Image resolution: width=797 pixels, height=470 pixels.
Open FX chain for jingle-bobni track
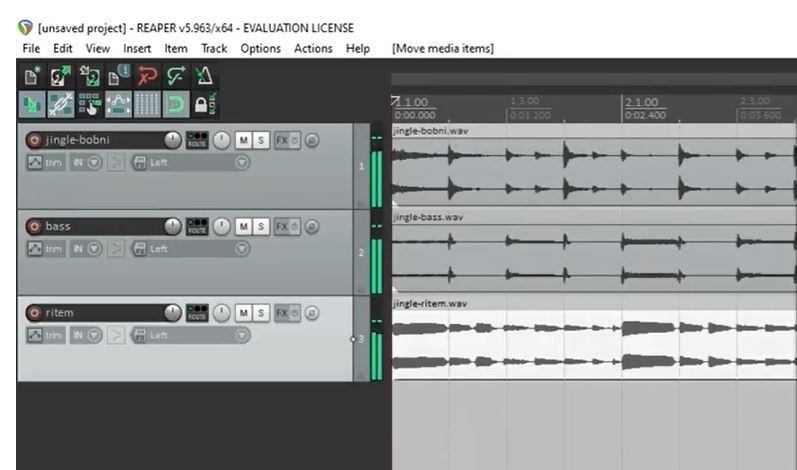[x=282, y=140]
